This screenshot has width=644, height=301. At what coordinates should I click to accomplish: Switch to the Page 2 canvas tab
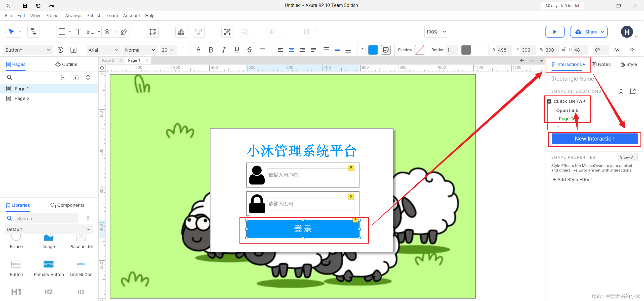(108, 60)
